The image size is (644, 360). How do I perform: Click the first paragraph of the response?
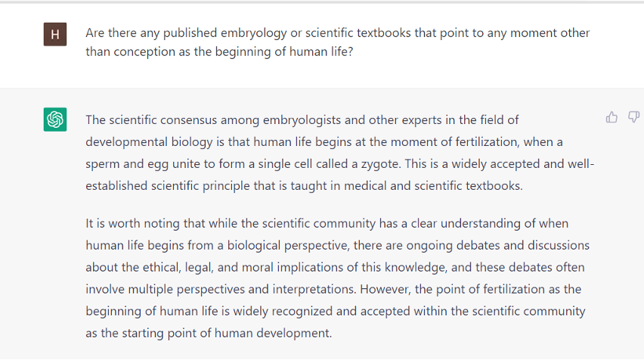pos(339,152)
